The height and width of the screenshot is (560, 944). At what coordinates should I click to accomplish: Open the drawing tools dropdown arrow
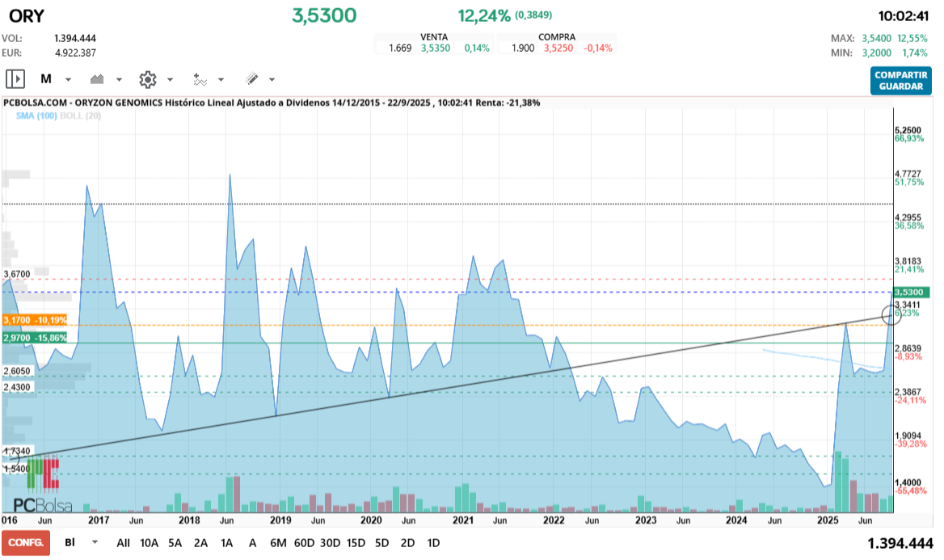pos(272,79)
